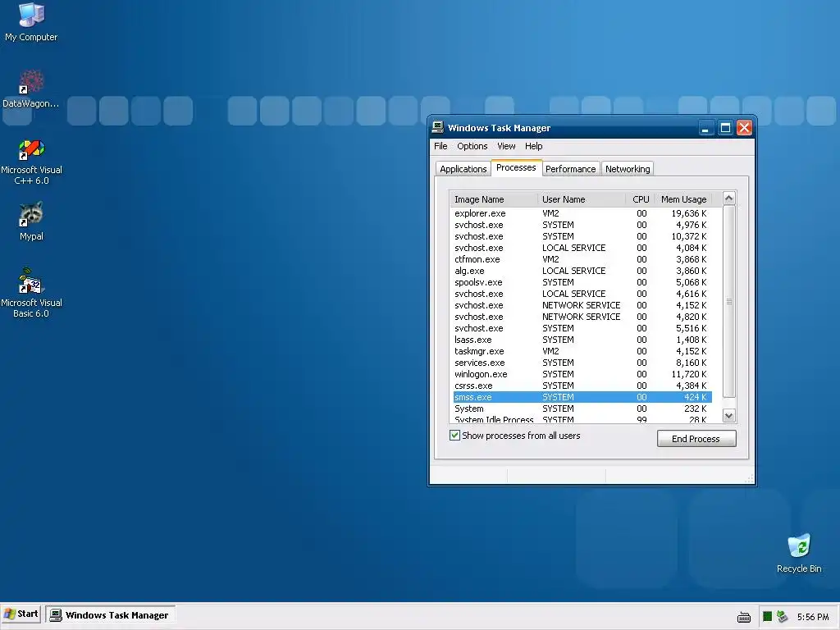Select svchost.exe using 4,084 K memory
This screenshot has width=840, height=630.
point(582,248)
